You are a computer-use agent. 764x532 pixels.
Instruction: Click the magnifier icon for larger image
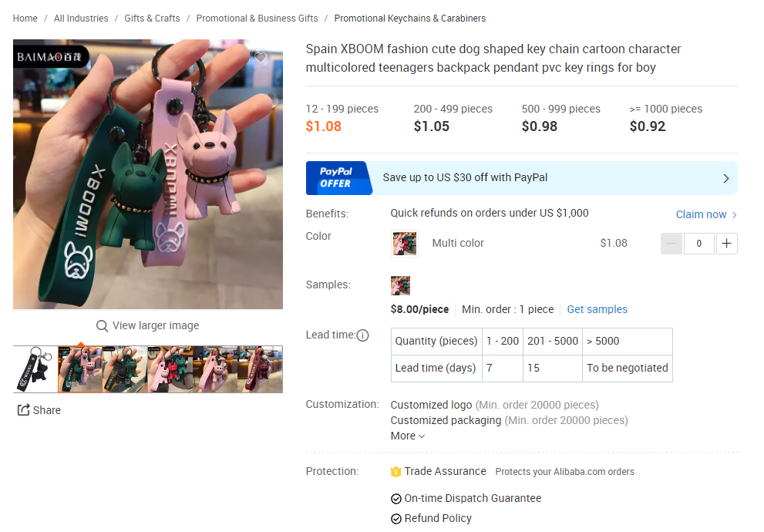(102, 326)
